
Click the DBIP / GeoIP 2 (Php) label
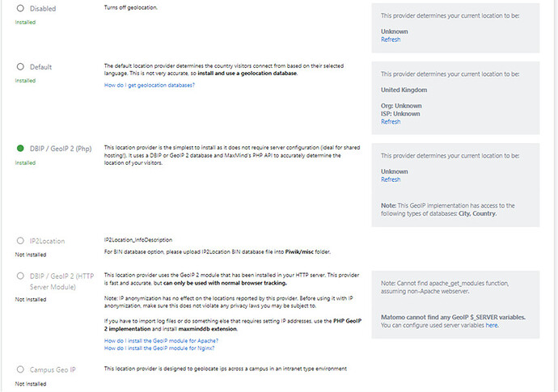pos(61,149)
